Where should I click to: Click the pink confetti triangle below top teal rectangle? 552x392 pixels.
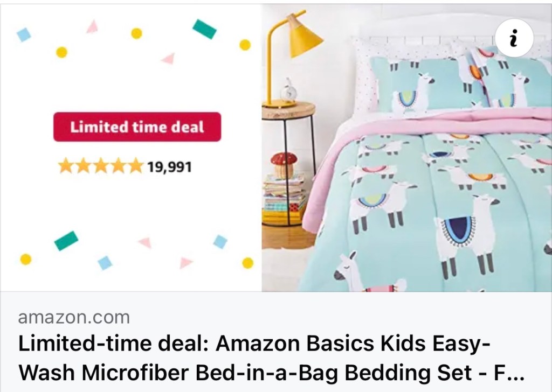pos(169,58)
